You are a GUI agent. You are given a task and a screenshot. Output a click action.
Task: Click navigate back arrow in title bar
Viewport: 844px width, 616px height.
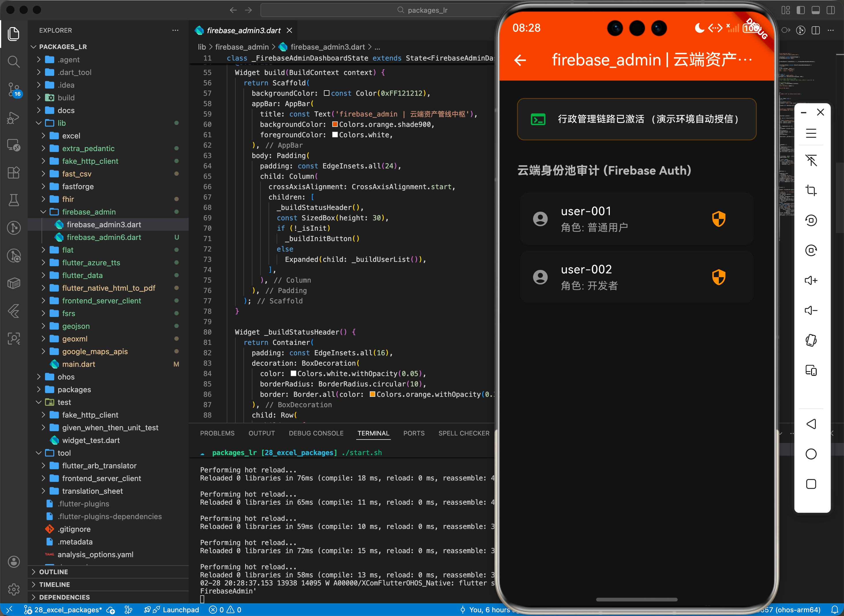233,10
